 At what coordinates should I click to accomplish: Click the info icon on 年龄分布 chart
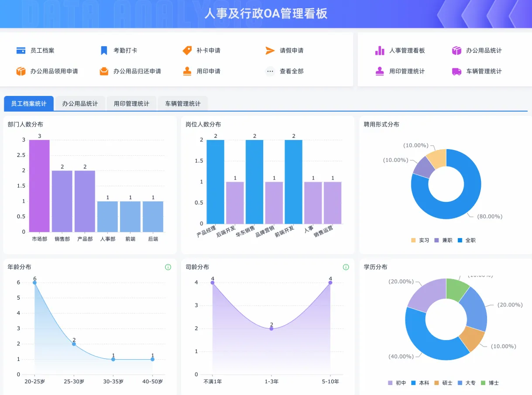(x=168, y=267)
